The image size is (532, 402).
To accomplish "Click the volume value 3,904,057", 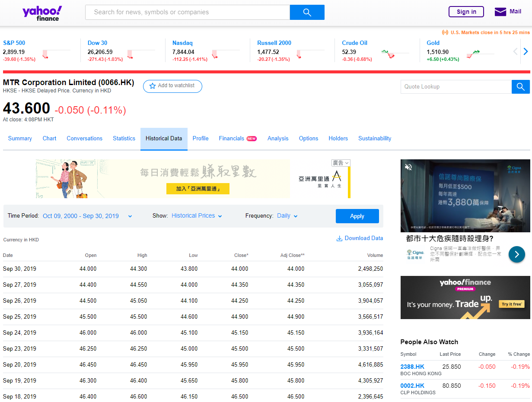I will 371,301.
